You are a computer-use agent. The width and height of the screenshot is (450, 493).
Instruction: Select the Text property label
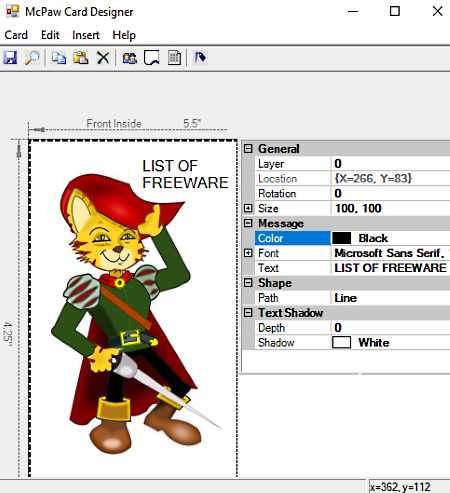(x=268, y=268)
